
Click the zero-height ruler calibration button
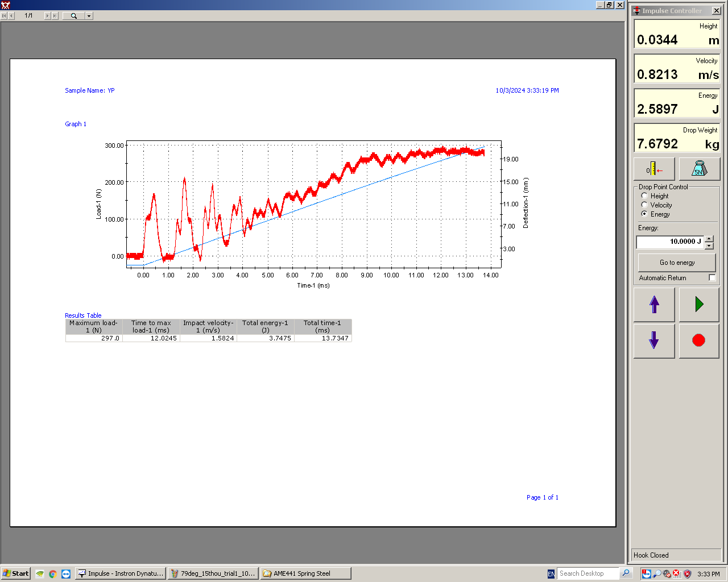[654, 169]
